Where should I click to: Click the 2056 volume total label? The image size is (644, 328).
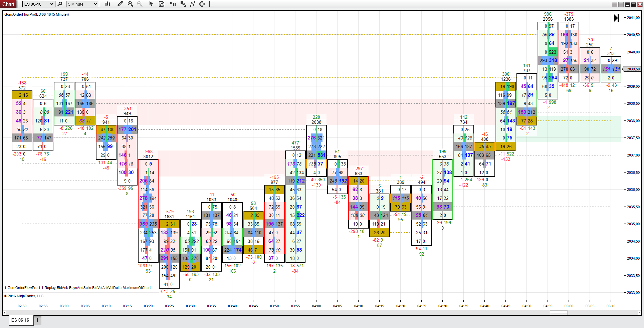tap(548, 19)
